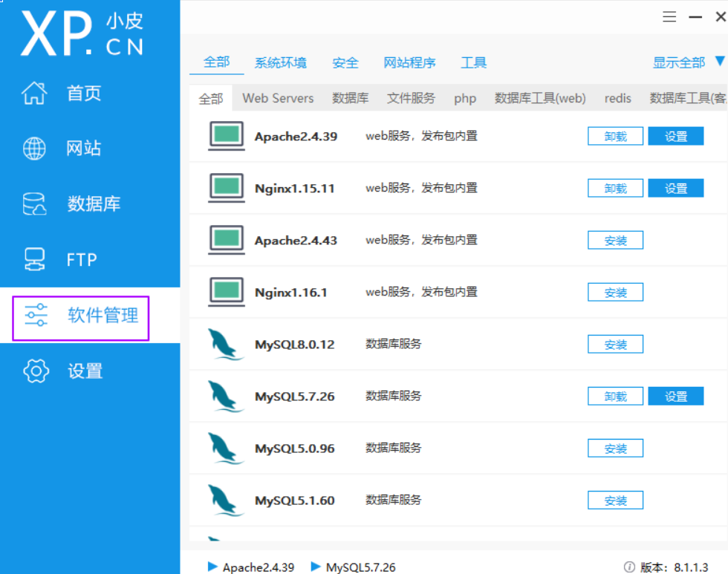Click the MySQL5.0.96 dolphin icon

(225, 449)
